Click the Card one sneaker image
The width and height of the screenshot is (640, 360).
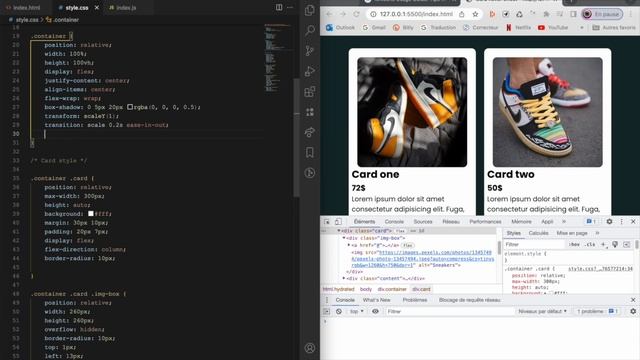pyautogui.click(x=412, y=112)
